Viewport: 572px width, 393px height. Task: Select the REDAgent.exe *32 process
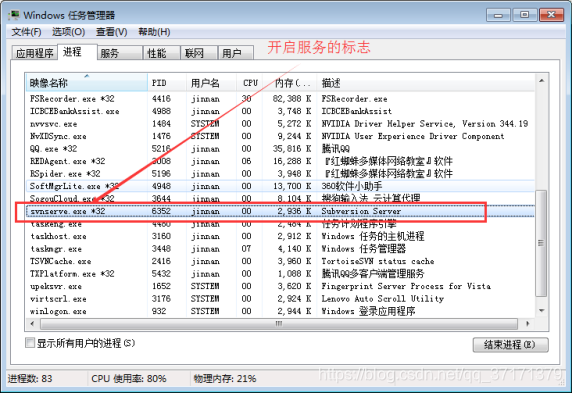tap(280, 161)
